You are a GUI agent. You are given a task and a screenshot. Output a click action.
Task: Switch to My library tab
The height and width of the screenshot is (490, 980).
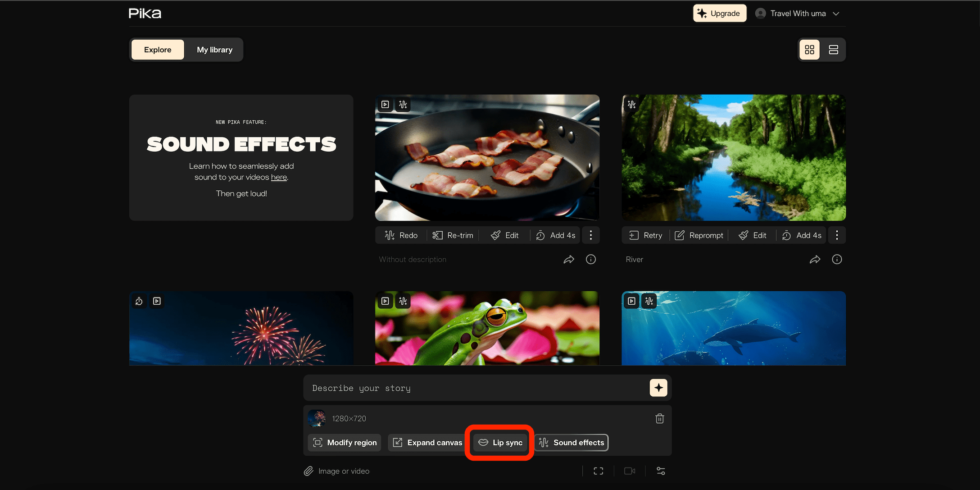[214, 50]
